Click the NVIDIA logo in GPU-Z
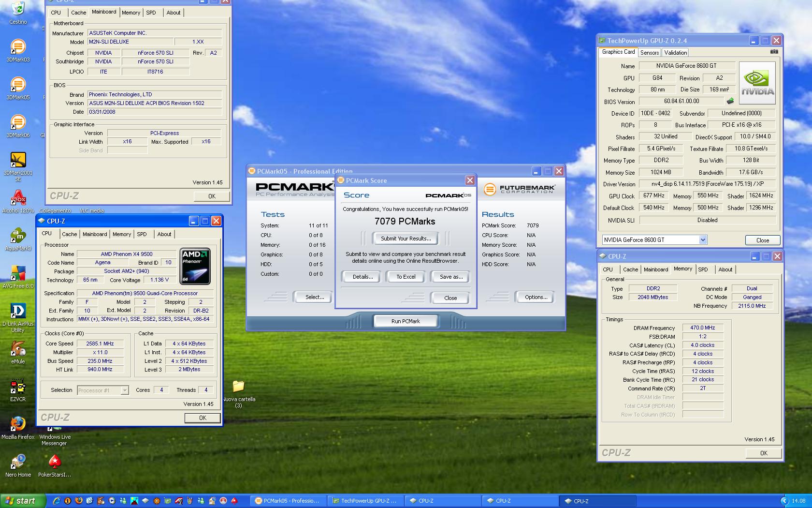 (757, 83)
